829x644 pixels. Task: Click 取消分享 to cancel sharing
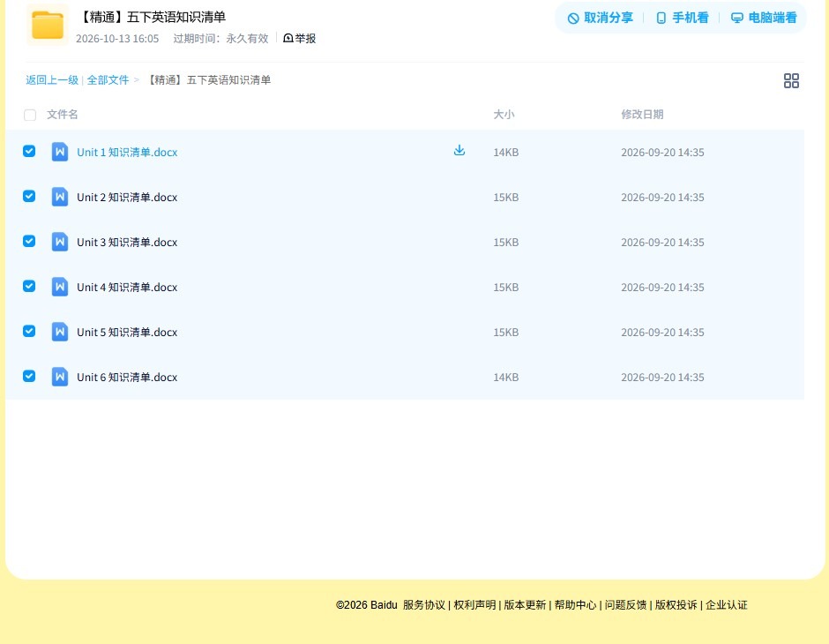click(600, 18)
